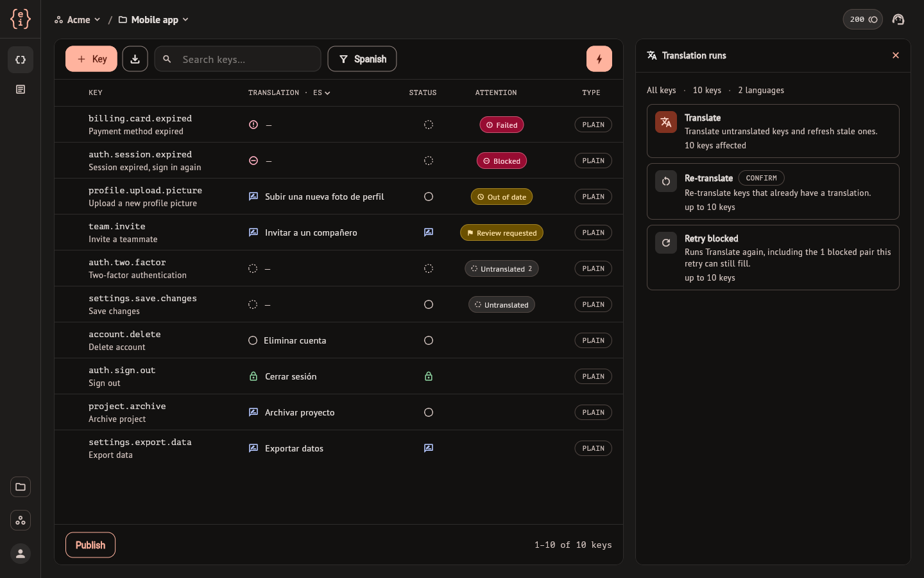Click the key name "project.archive"

(127, 406)
